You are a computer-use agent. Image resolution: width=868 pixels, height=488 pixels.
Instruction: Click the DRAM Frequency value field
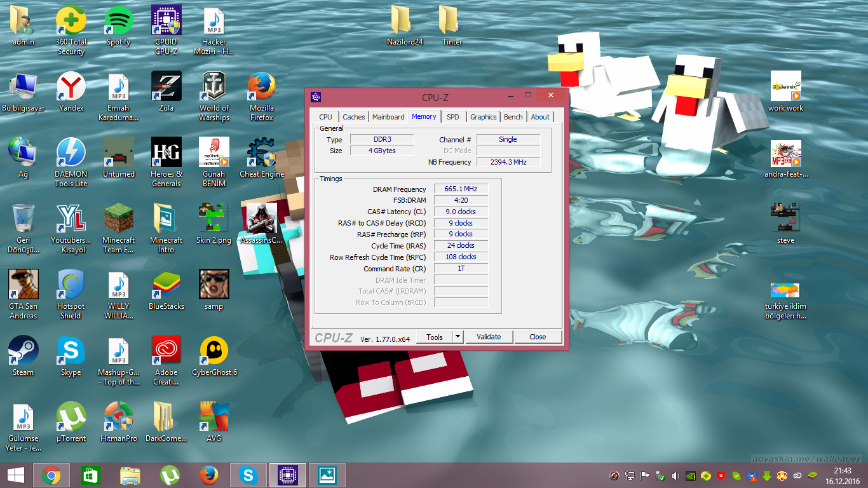[461, 189]
